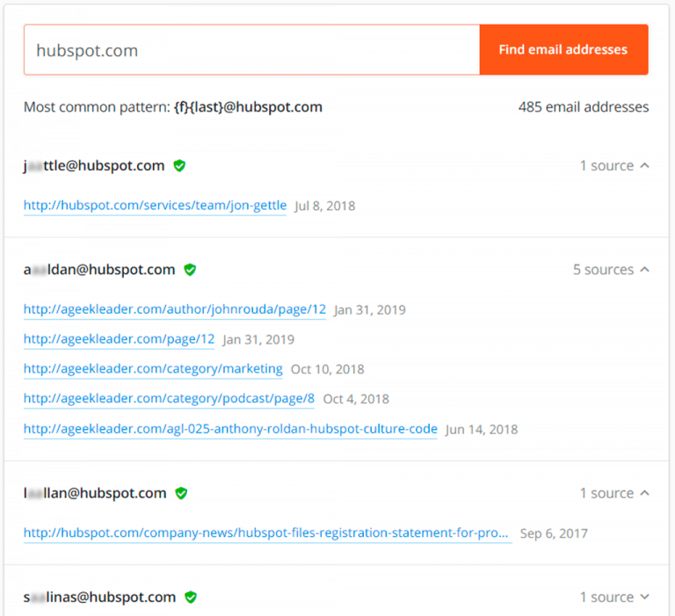Screen dimensions: 675x616
Task: Select the l••llan@hubspot.com email address
Action: (95, 493)
